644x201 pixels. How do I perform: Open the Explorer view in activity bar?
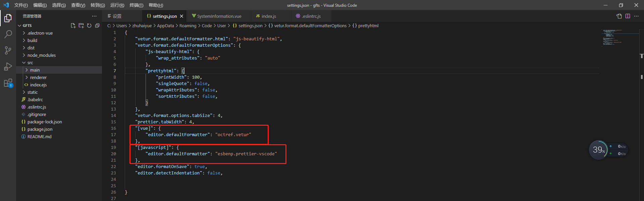(8, 18)
